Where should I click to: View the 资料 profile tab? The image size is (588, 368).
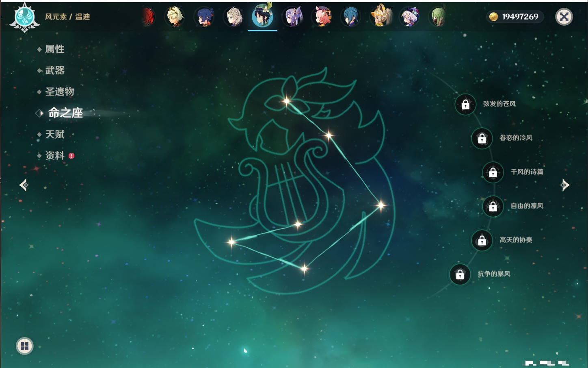pyautogui.click(x=54, y=155)
